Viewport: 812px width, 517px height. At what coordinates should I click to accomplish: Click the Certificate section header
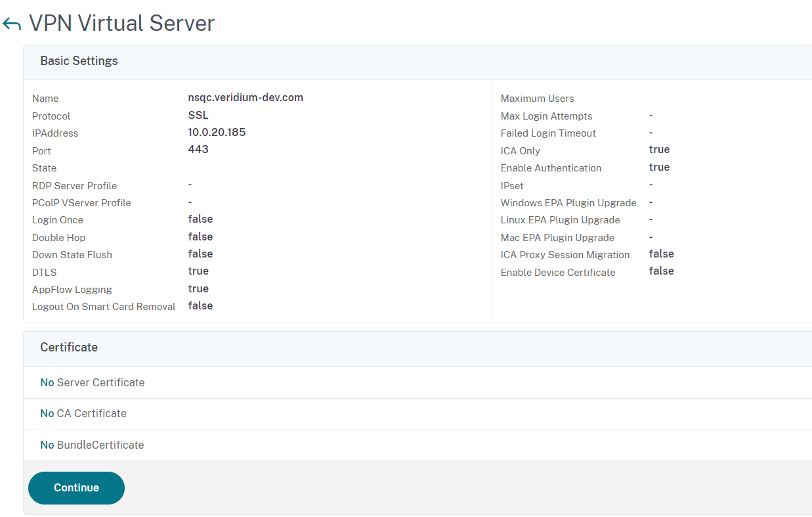[x=69, y=348]
